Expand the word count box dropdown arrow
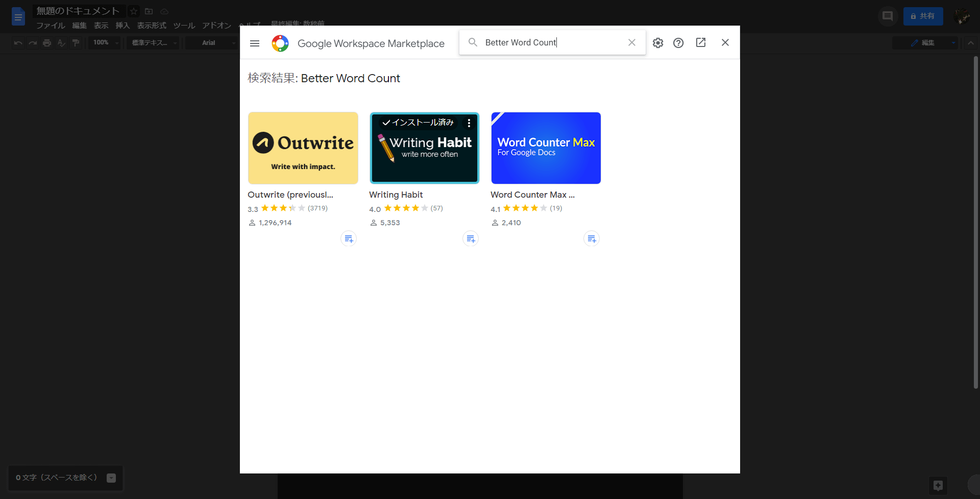Screen dimensions: 980x499 point(111,478)
